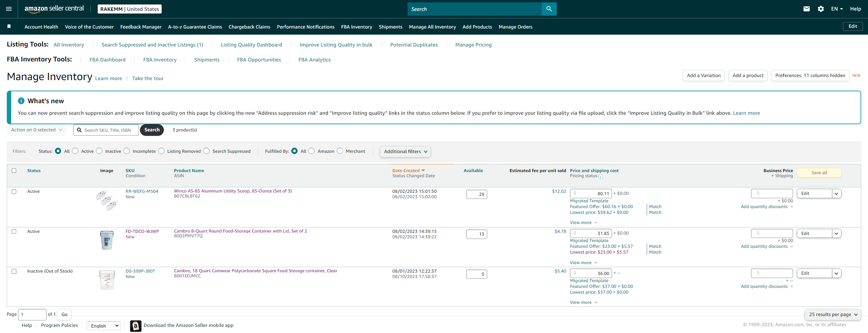Select Fulfilled By Amazon filter

(311, 151)
